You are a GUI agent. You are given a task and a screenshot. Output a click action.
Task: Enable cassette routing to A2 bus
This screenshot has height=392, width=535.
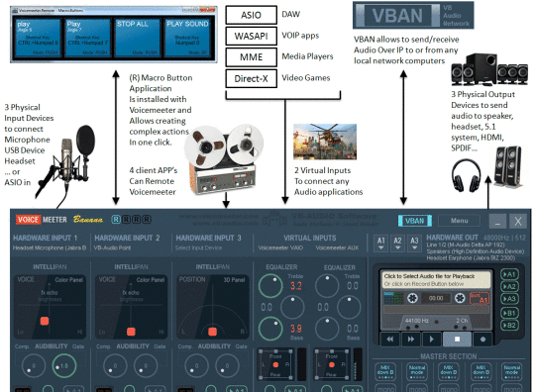pyautogui.click(x=509, y=287)
